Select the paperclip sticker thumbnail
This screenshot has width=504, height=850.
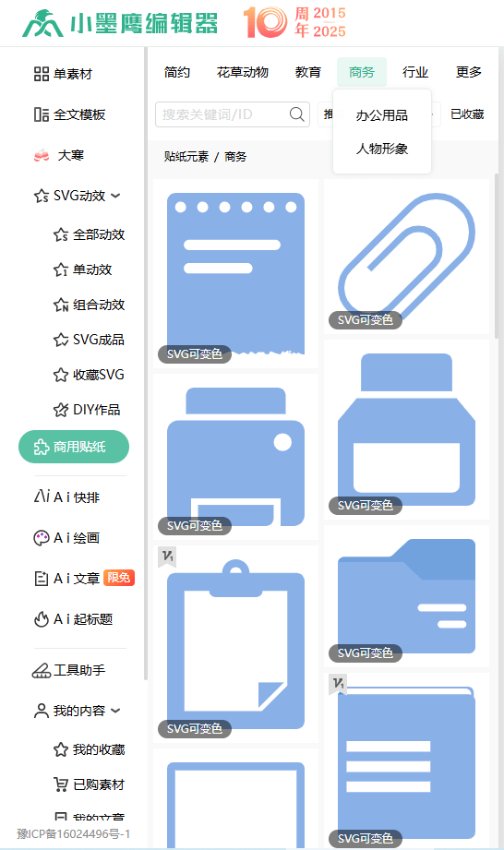(x=406, y=257)
